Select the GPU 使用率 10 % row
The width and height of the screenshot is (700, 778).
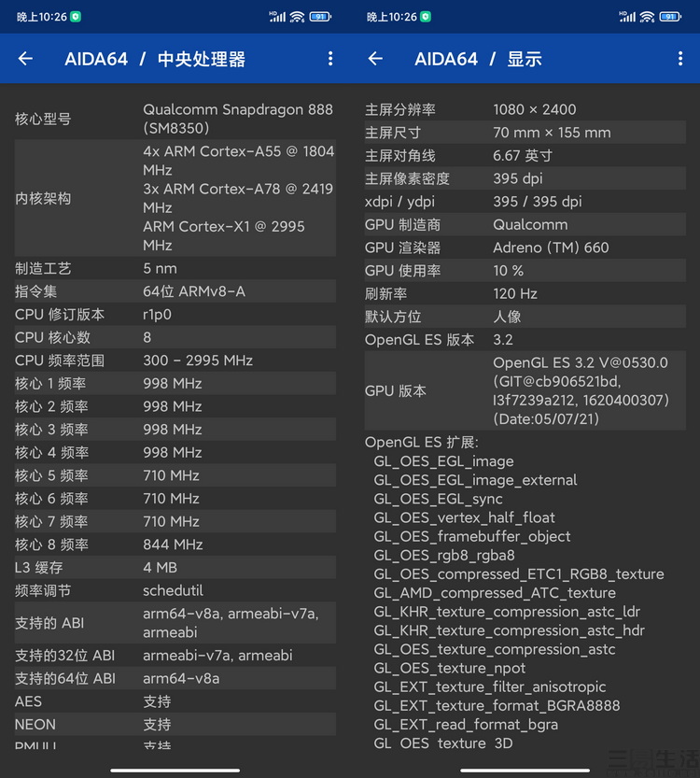[x=525, y=271]
